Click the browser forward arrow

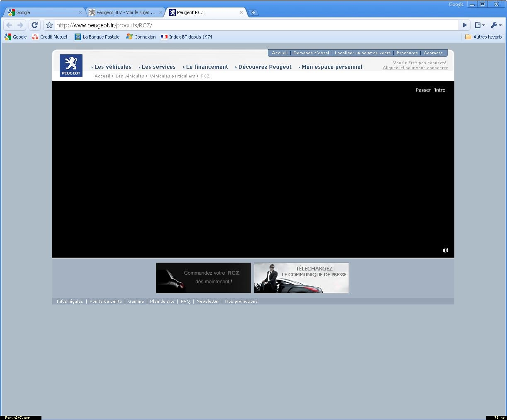20,25
